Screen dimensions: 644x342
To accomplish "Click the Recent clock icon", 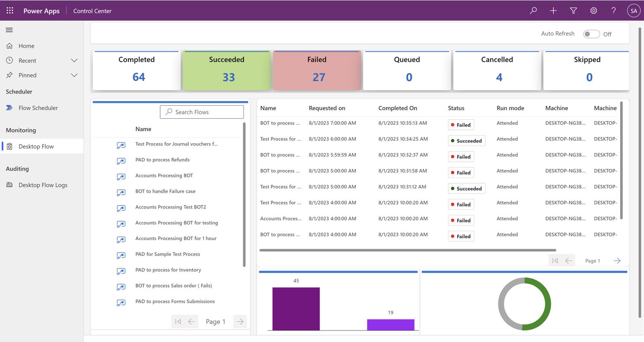I will 9,60.
